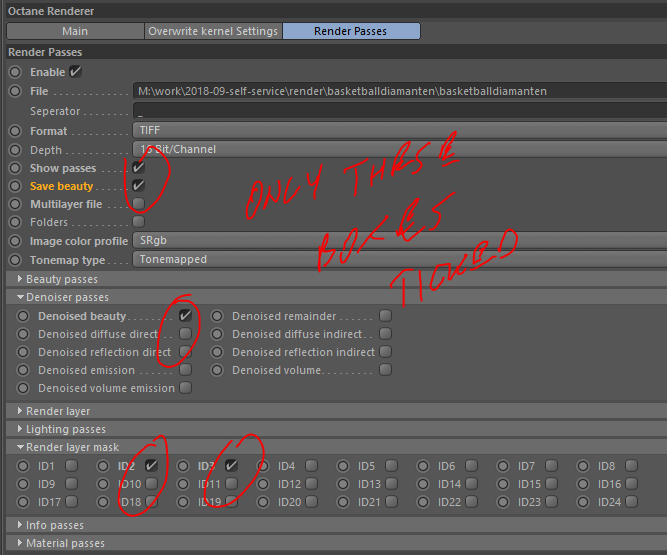Image resolution: width=667 pixels, height=555 pixels.
Task: Click animation dot beside Folders
Action: pyautogui.click(x=15, y=222)
